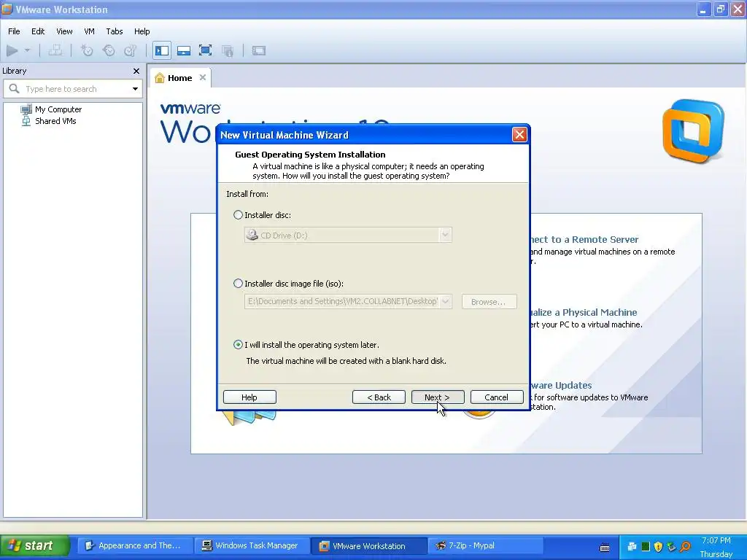Select My Computer in the library tree
Screen dimensions: 747x560
click(58, 109)
